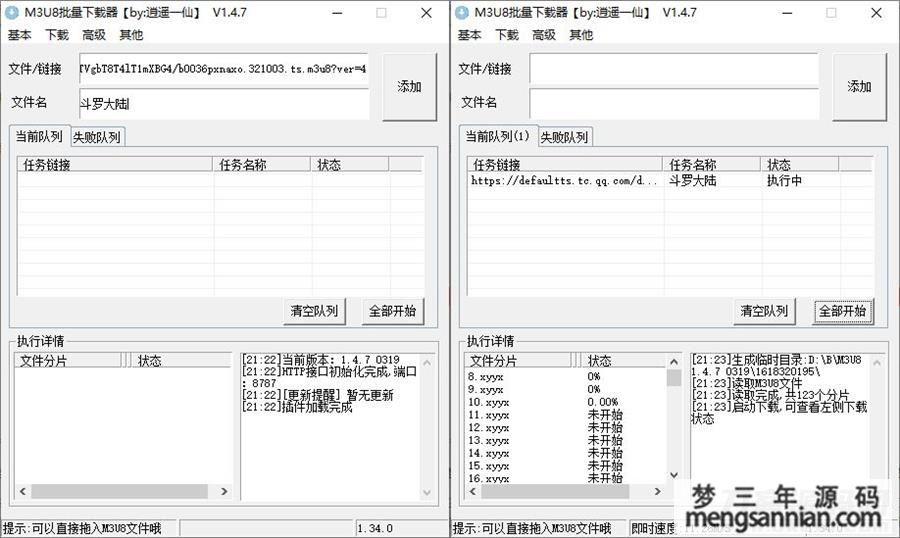
Task: Select 失败队列 tab in left window
Action: click(x=96, y=137)
